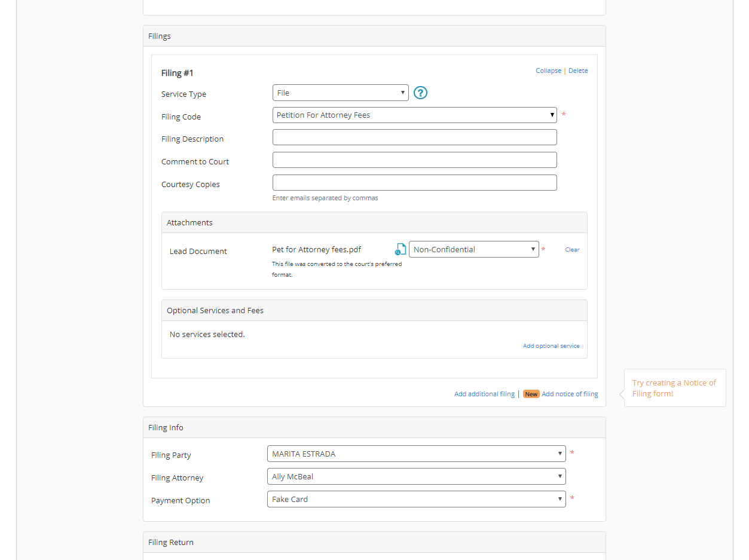Change the Filing Attorney selection
This screenshot has height=560, width=749.
tap(416, 477)
